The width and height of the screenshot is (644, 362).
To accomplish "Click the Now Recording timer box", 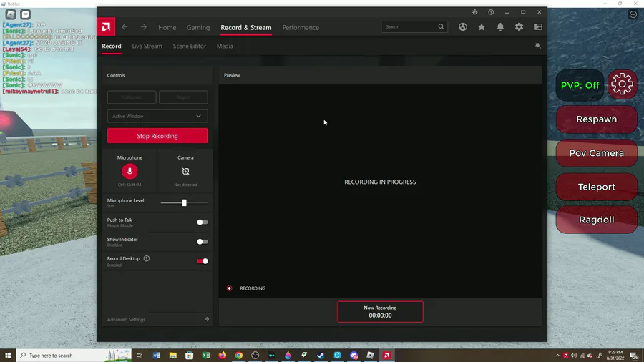I will [x=381, y=311].
